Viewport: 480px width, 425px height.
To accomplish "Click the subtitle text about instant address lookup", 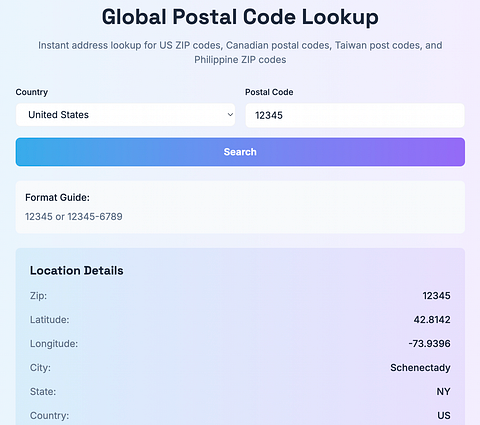I will coord(240,52).
